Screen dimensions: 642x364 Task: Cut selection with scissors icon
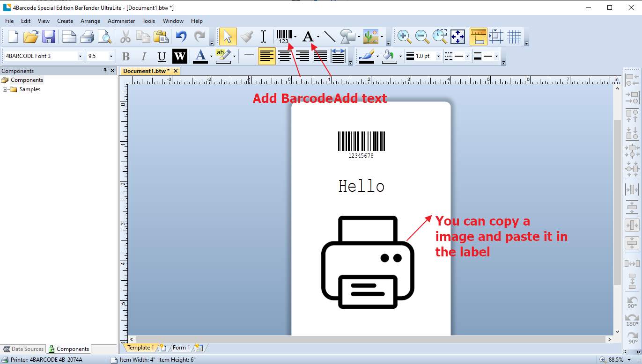tap(125, 37)
